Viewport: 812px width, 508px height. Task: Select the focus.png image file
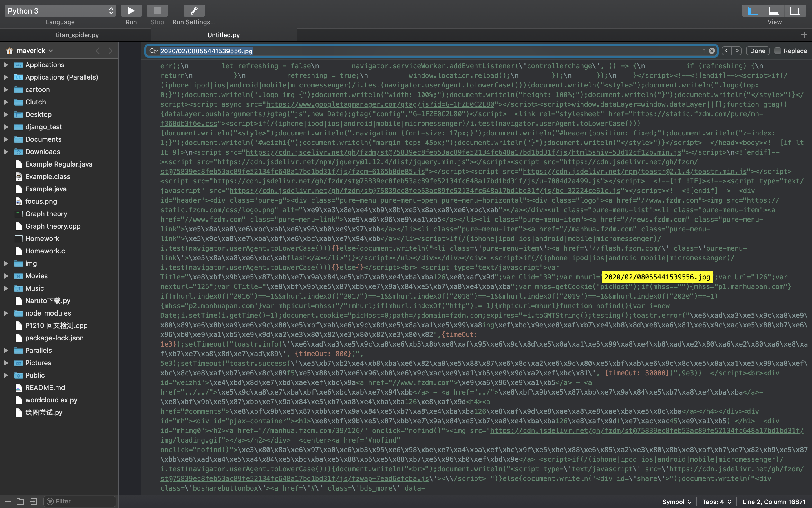tap(41, 202)
